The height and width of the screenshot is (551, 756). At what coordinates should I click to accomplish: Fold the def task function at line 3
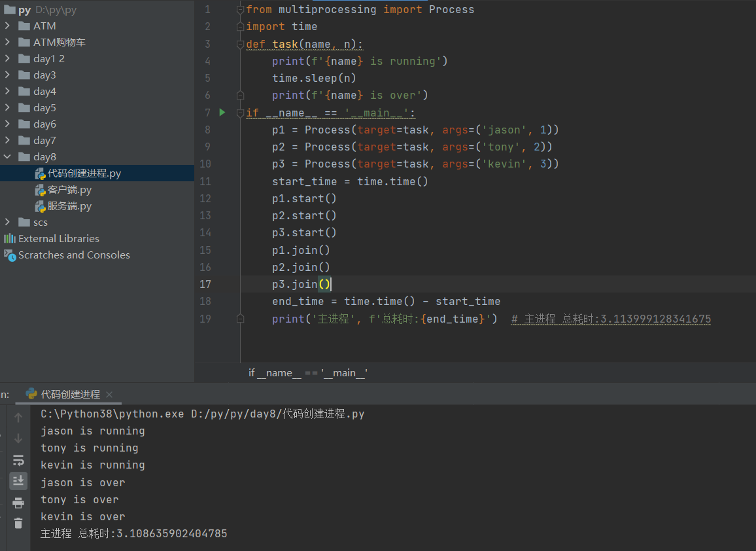tap(240, 44)
